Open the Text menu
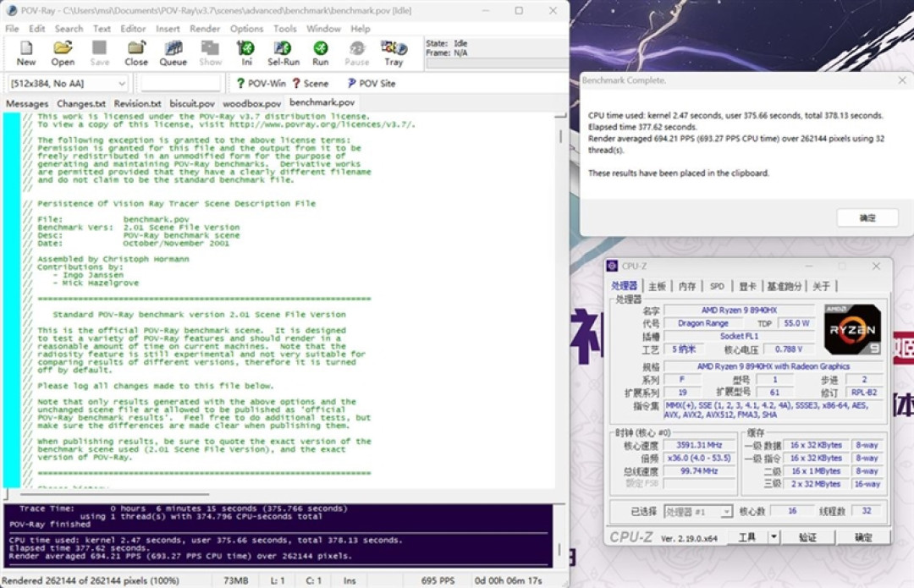 [102, 29]
